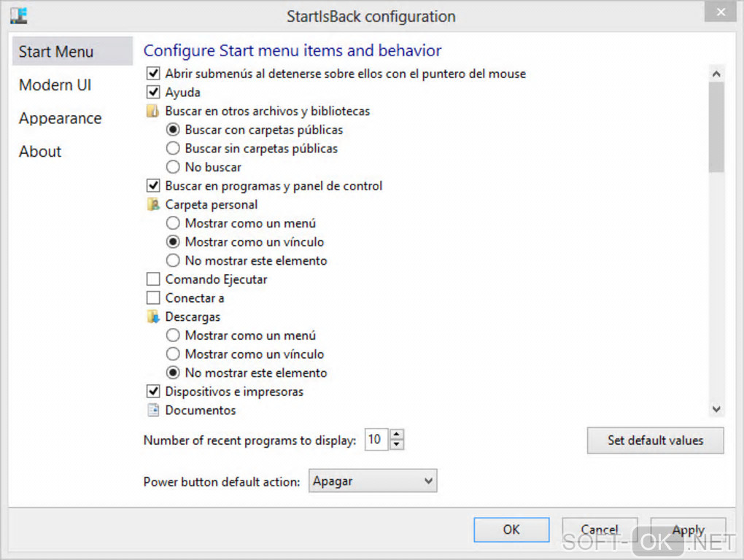The width and height of the screenshot is (744, 560).
Task: Choose No mostrar este elemento under Carpeta personal
Action: point(173,260)
